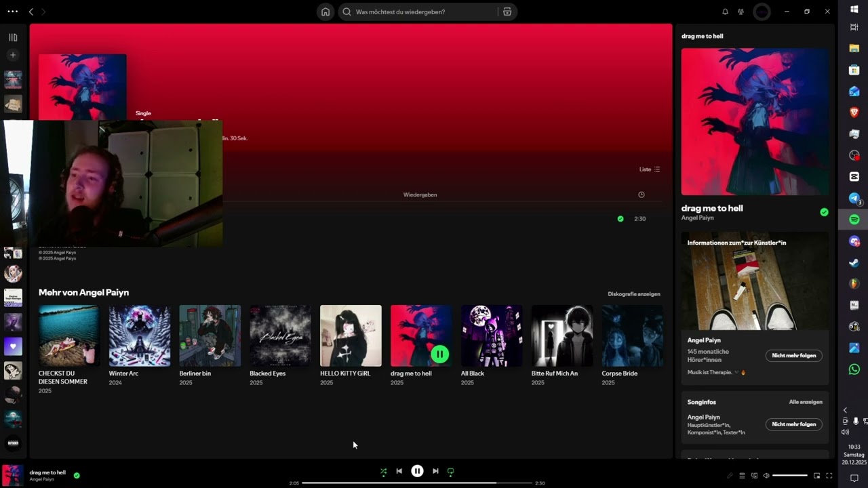The height and width of the screenshot is (488, 868).
Task: Open Bitte Ruf Mich An album
Action: pos(562,335)
